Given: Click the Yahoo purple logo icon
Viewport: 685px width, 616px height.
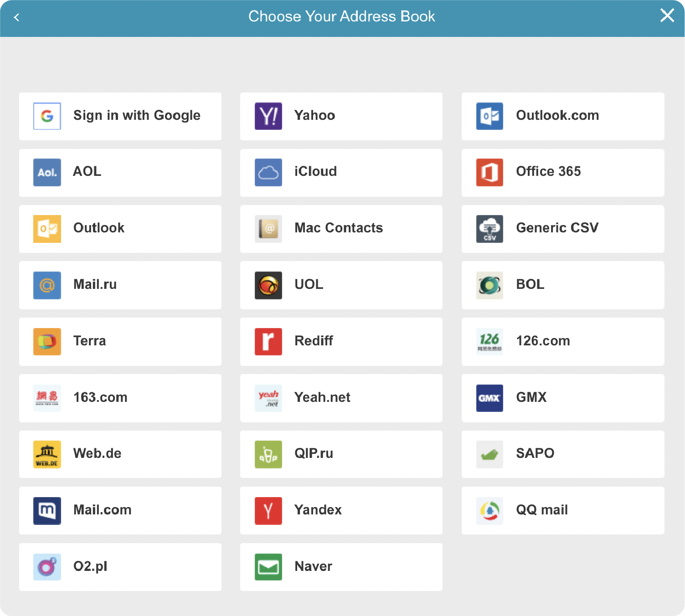Looking at the screenshot, I should [268, 116].
